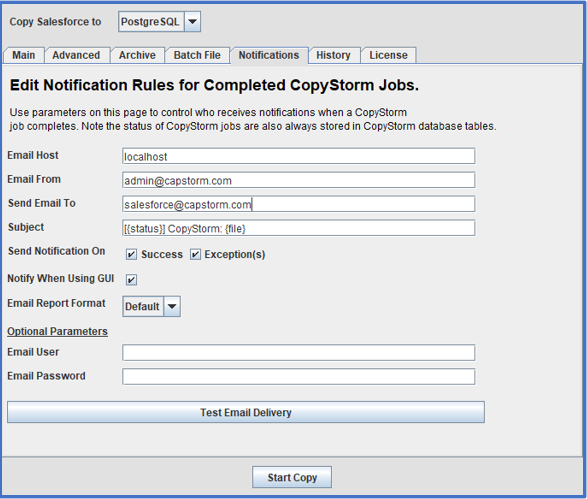
Task: Uncheck the Success notification checkbox
Action: [x=131, y=255]
